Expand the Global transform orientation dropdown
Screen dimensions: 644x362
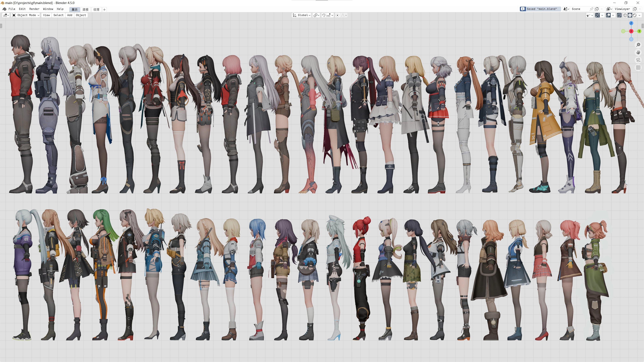tap(302, 15)
